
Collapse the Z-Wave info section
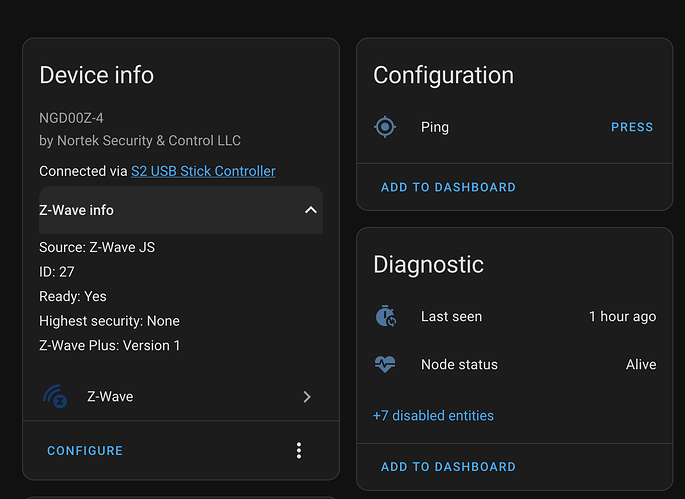pos(311,210)
